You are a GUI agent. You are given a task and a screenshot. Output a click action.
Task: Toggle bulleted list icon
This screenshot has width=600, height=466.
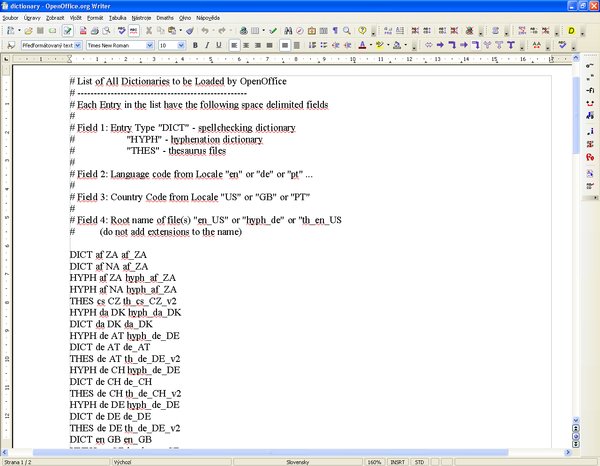324,45
